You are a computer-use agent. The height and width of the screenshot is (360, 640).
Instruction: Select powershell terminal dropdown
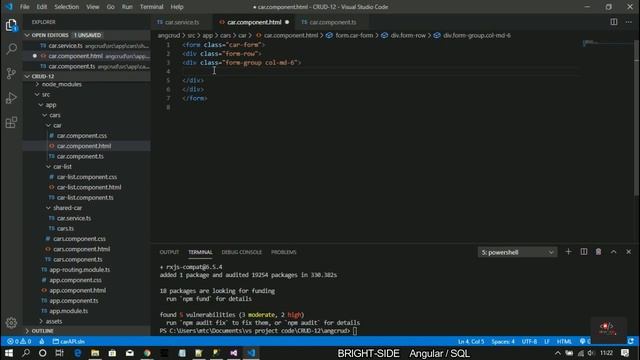517,252
